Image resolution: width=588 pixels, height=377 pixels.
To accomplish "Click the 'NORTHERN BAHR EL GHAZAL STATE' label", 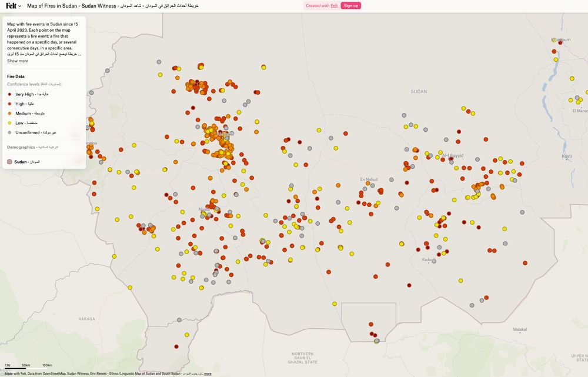I will [303, 358].
